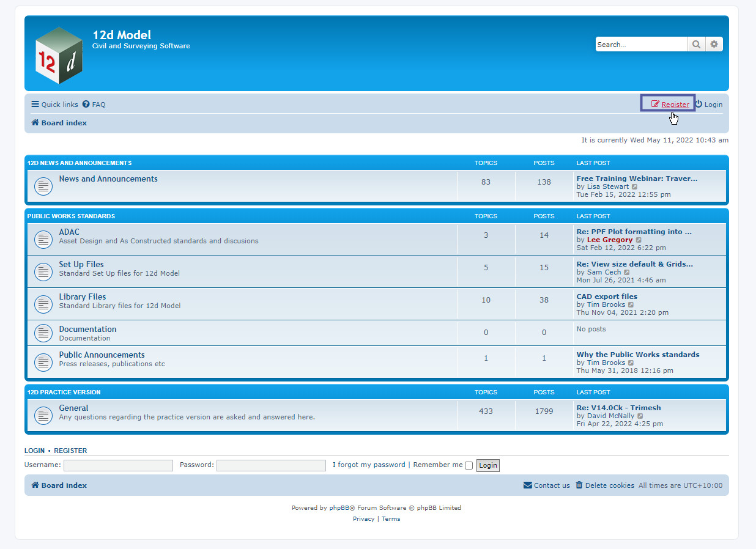Click the Username input field
756x549 pixels.
(118, 465)
